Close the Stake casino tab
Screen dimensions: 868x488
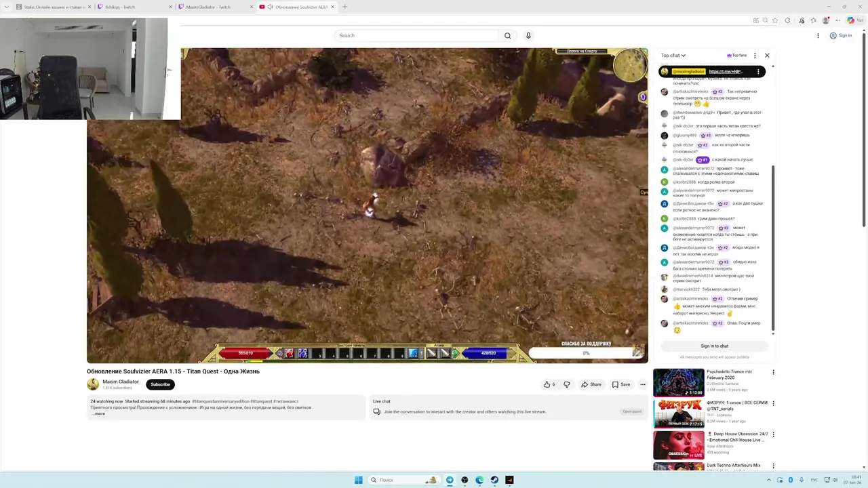tap(89, 7)
